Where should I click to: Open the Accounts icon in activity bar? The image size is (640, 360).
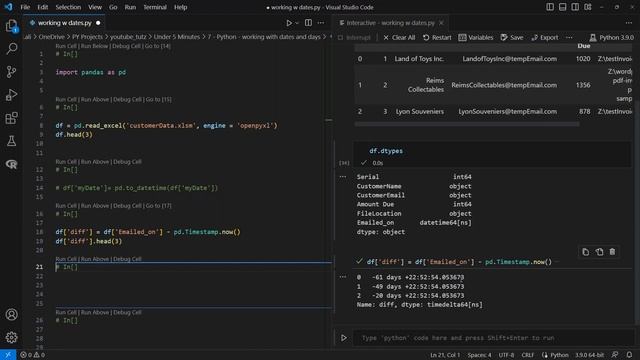(x=11, y=314)
